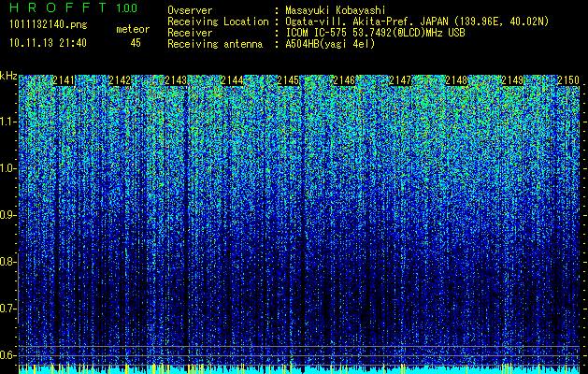Screen dimensions: 588x374
Task: Click the 0.9 kHz axis label
Action: (7, 215)
